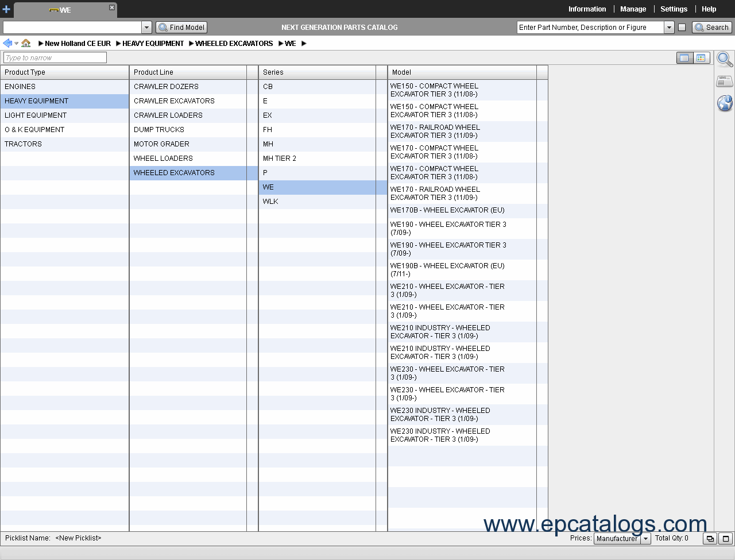The width and height of the screenshot is (735, 560).
Task: Cascade the picklist panel windows icon
Action: click(710, 539)
